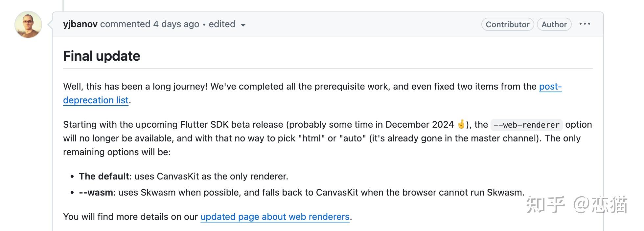This screenshot has height=231, width=644.
Task: Select the --web-renderer code snippet
Action: [x=526, y=125]
